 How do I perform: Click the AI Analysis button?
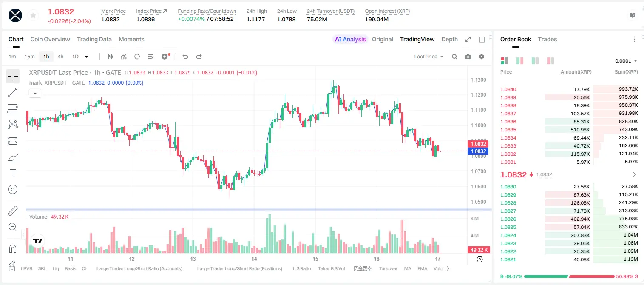[x=350, y=39]
